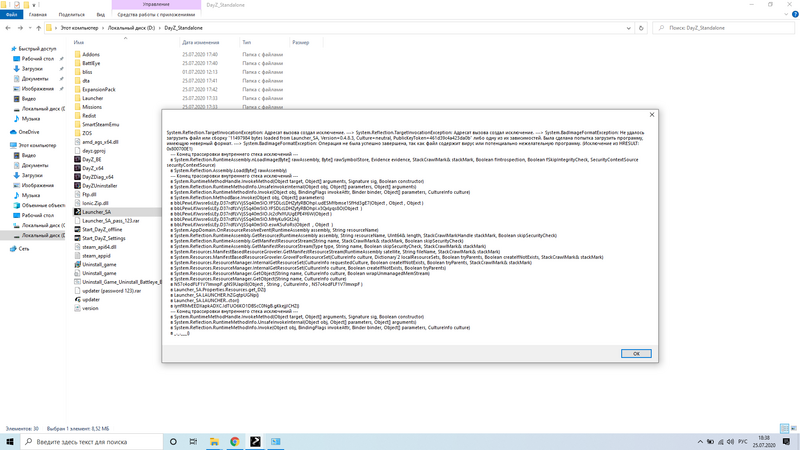Sort by the Имя column header
This screenshot has width=800, height=450.
click(79, 42)
